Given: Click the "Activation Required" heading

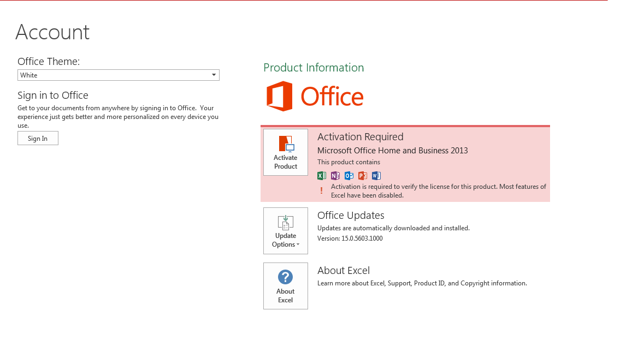Looking at the screenshot, I should pos(361,137).
